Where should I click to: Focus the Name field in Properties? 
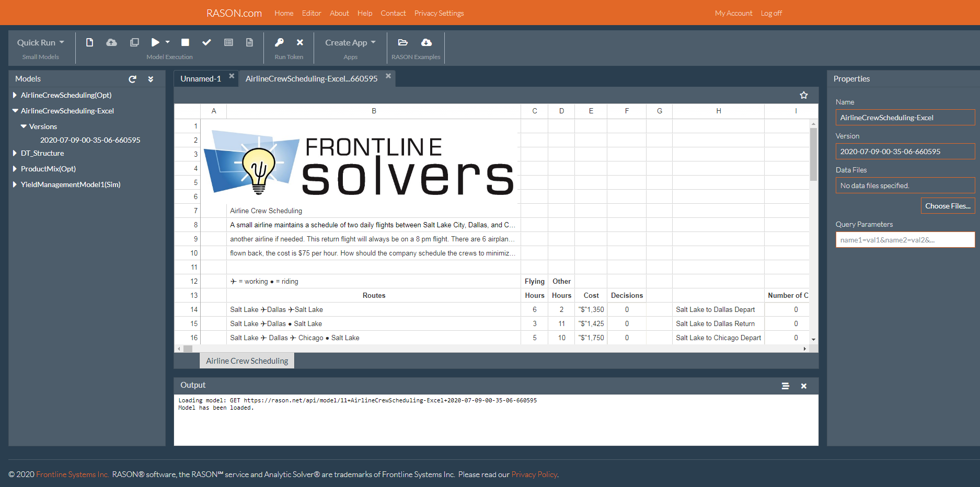[x=905, y=118]
